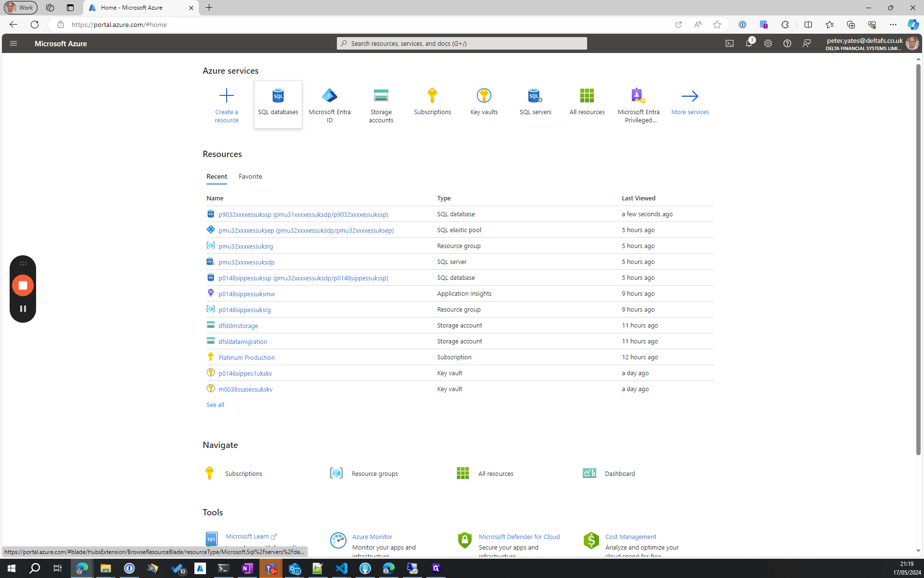This screenshot has height=578, width=924.
Task: Open Storage accounts service
Action: tap(381, 104)
